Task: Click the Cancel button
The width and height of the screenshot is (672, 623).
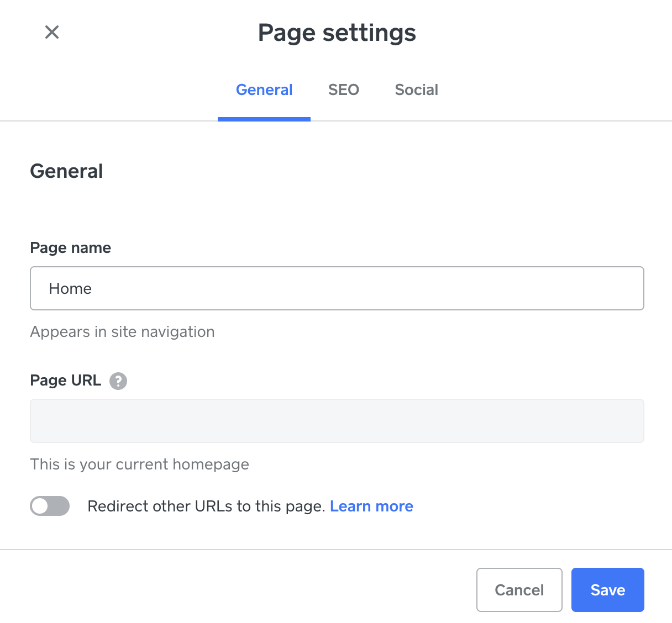Action: (x=519, y=590)
